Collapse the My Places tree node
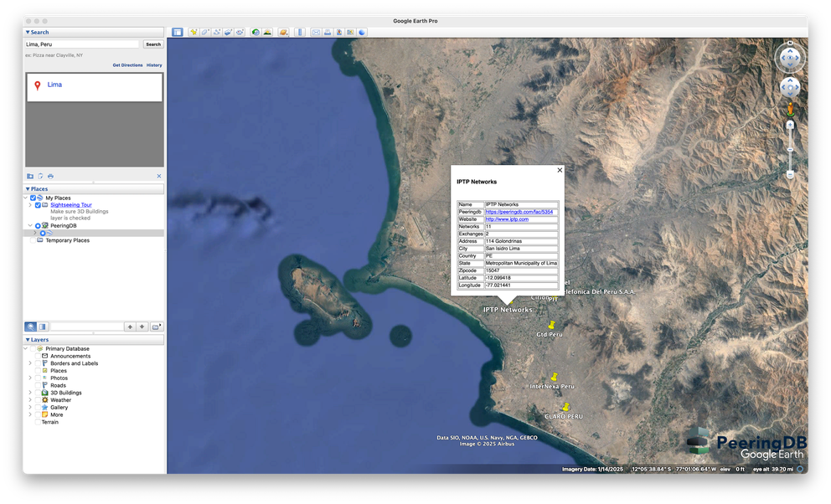831x504 pixels. 25,198
